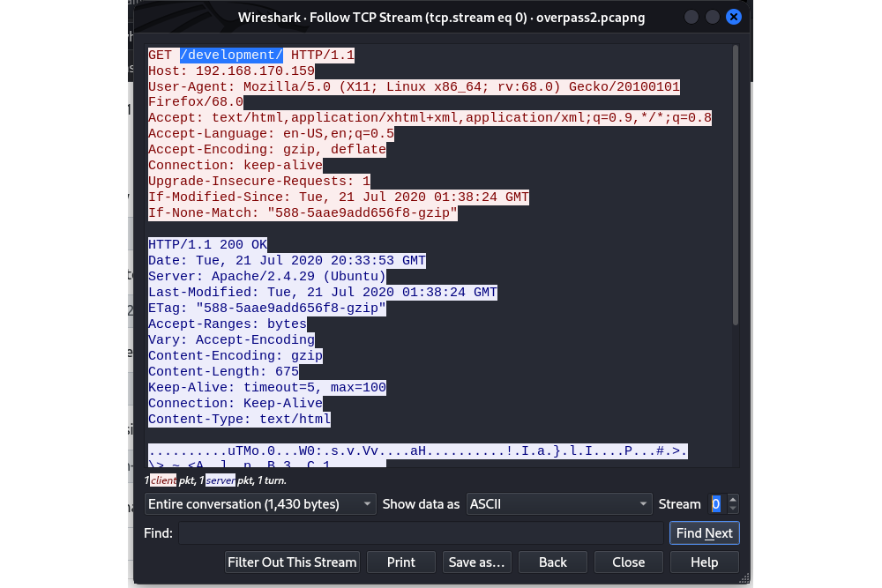Open the Entire conversation dropdown

pyautogui.click(x=260, y=504)
